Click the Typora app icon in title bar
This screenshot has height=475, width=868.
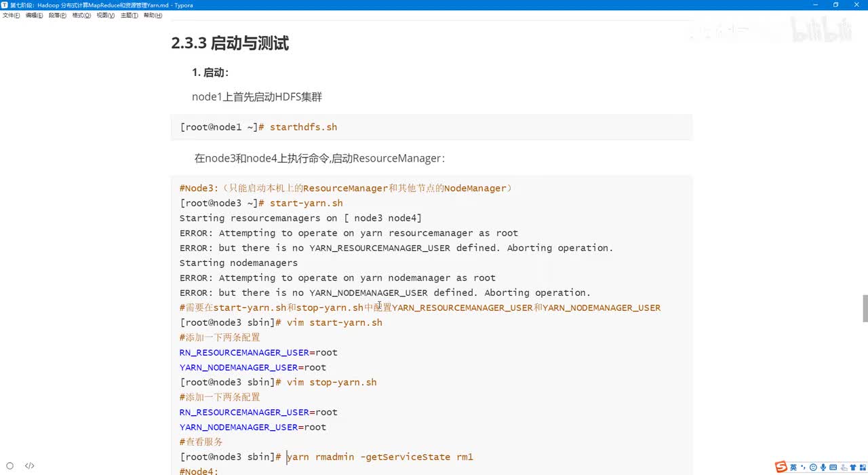coord(5,5)
